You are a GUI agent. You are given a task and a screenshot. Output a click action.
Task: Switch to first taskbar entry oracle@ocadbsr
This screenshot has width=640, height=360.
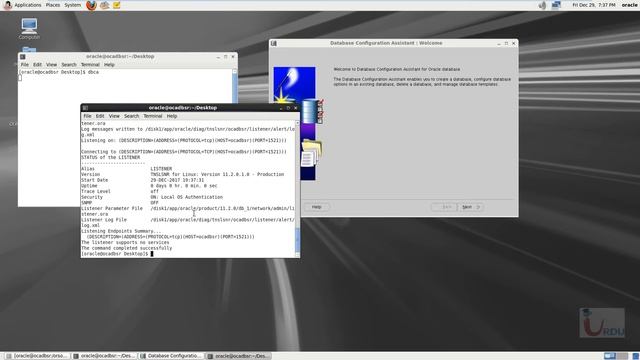click(36, 356)
